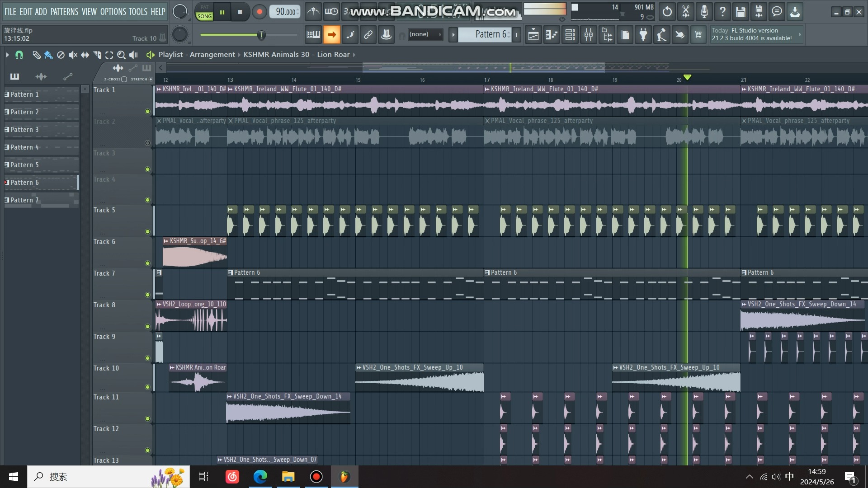Viewport: 868px width, 488px height.
Task: Expand the arrow after Playlist - Arrangement
Action: 239,55
